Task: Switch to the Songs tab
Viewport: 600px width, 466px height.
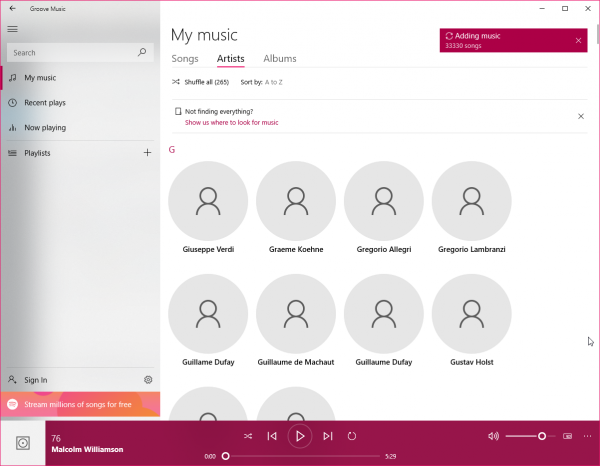Action: pos(185,59)
